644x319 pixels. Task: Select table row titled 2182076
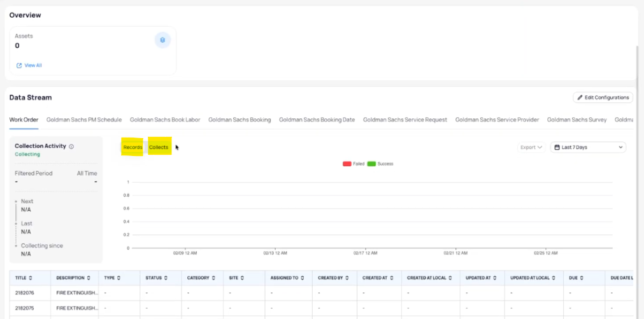point(24,293)
